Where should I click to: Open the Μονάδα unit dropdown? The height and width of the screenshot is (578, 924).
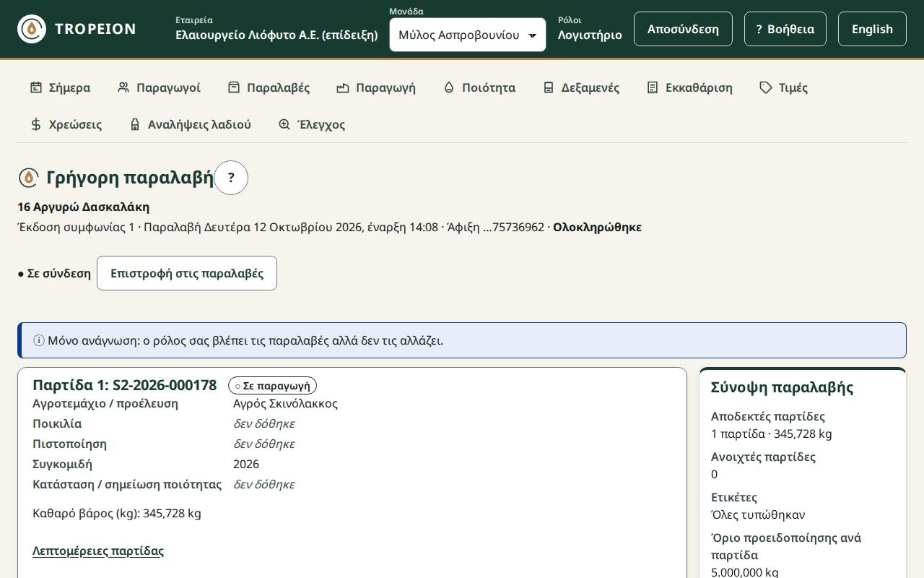click(468, 35)
